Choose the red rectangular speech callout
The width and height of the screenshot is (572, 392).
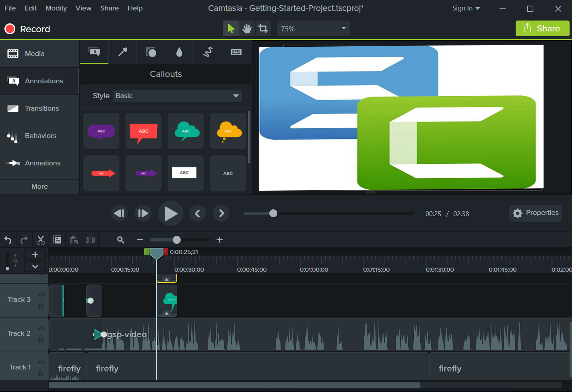[x=144, y=131]
